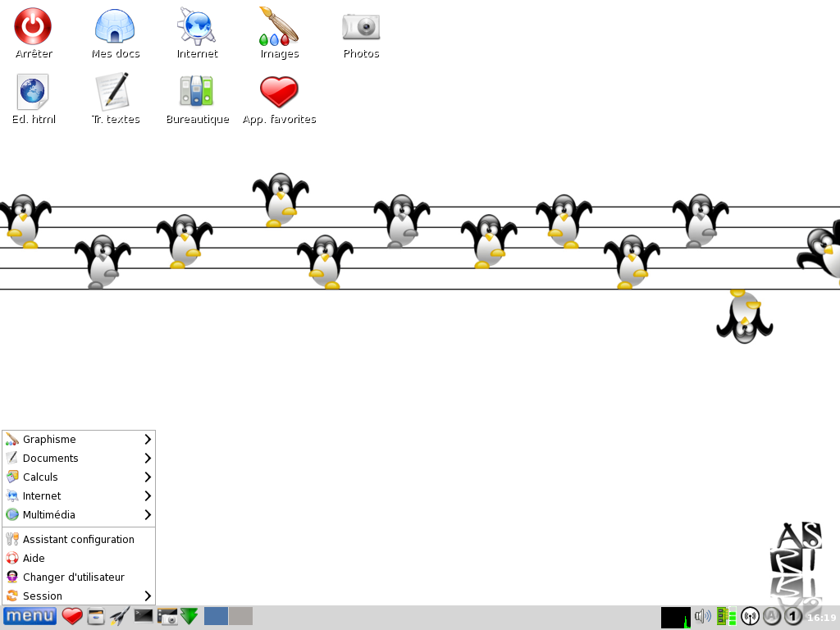Open the Session submenu
Viewport: 840px width, 630px height.
pyautogui.click(x=79, y=596)
